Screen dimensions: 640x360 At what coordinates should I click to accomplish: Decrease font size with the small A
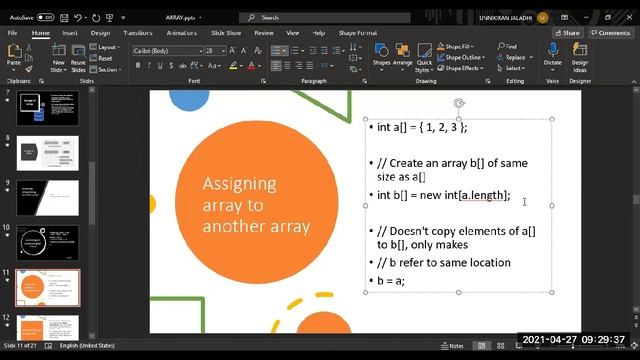pos(244,51)
